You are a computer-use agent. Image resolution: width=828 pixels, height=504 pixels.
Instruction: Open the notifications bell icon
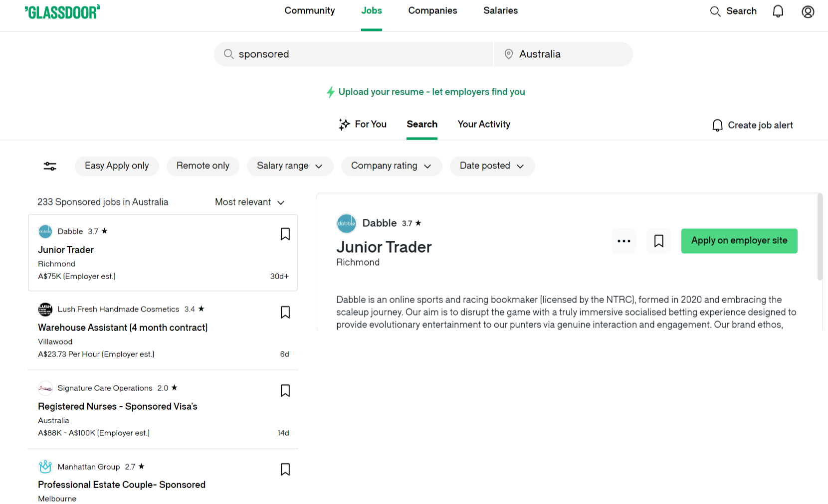(778, 11)
